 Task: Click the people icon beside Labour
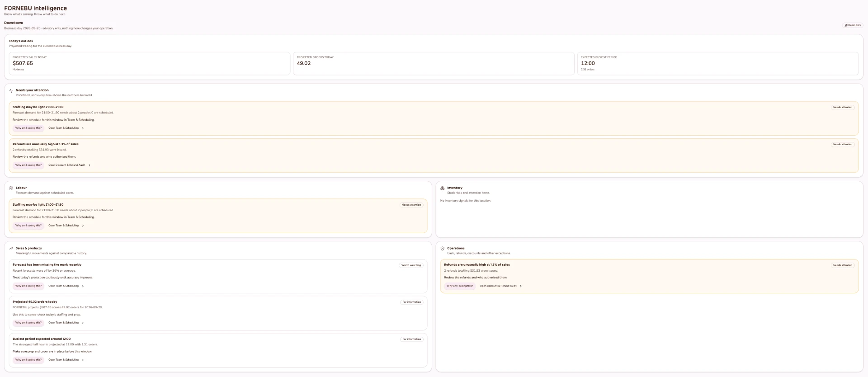click(11, 188)
